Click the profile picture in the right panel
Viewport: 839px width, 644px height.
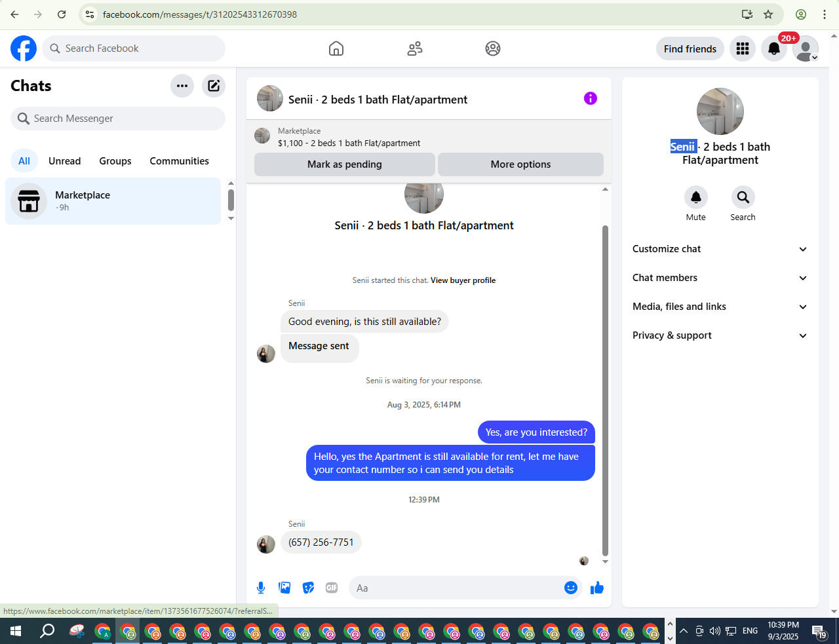[x=720, y=111]
